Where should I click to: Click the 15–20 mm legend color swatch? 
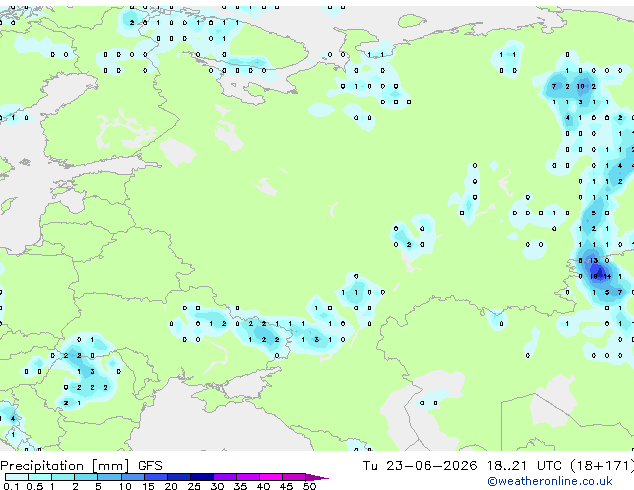(156, 477)
